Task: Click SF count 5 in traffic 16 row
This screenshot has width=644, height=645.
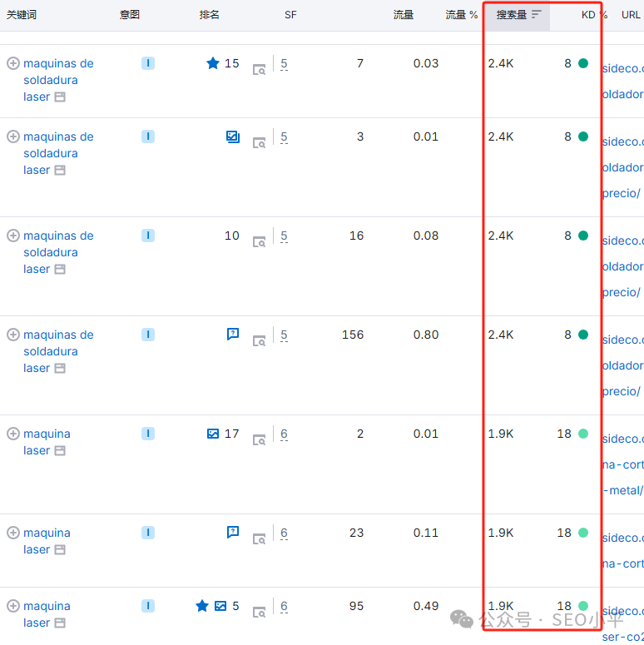Action: (284, 236)
